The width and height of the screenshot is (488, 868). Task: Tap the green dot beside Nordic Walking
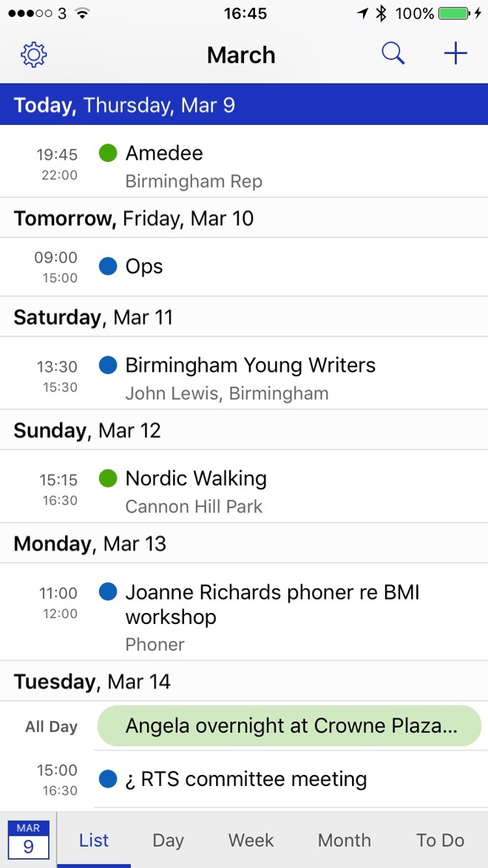click(x=107, y=478)
